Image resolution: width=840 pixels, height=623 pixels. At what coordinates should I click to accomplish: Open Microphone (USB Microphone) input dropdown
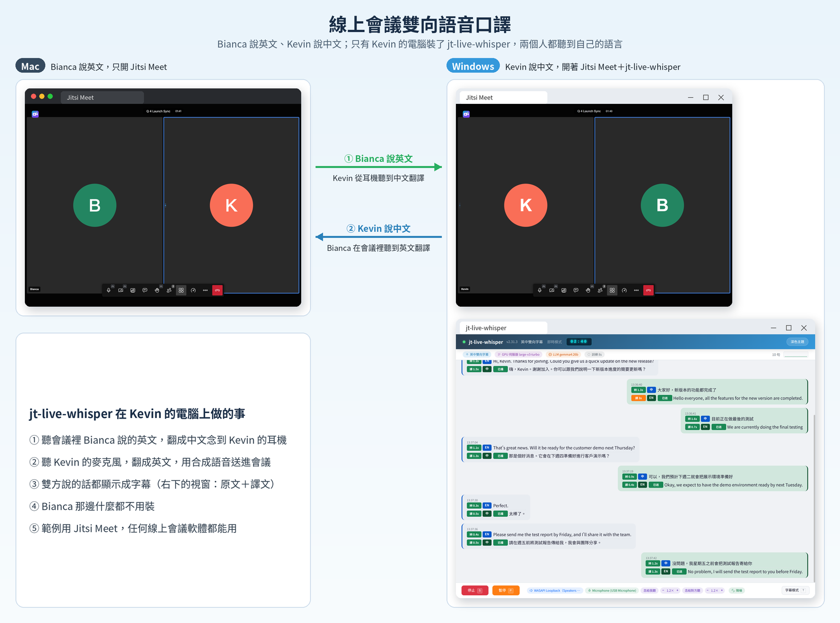pos(612,590)
